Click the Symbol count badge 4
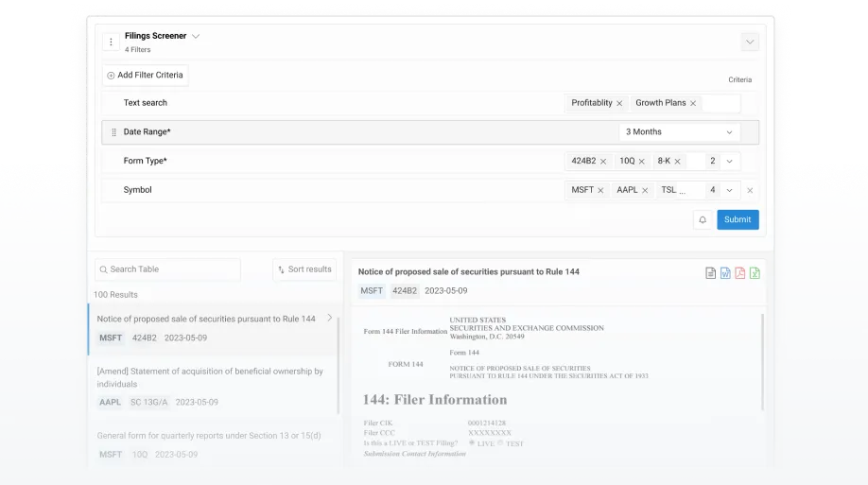This screenshot has width=868, height=485. [x=712, y=190]
